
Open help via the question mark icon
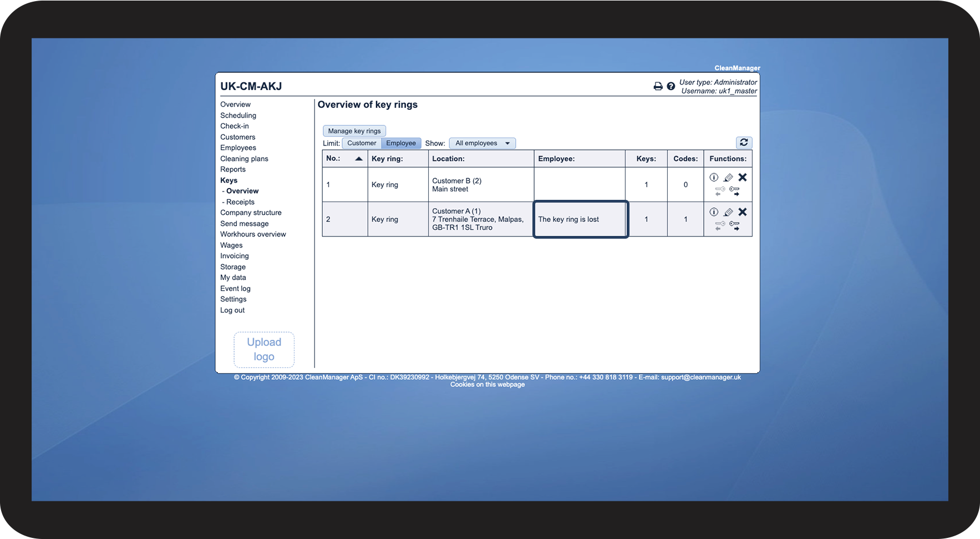pos(671,86)
